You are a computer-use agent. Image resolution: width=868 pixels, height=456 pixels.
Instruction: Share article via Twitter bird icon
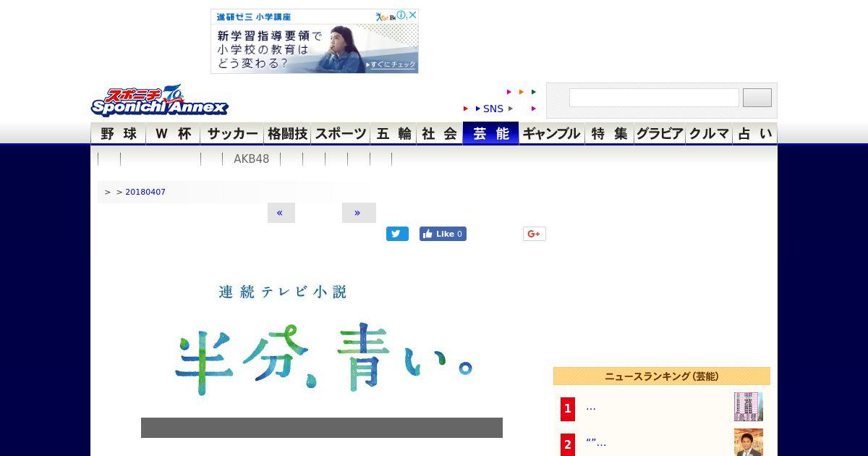point(397,234)
